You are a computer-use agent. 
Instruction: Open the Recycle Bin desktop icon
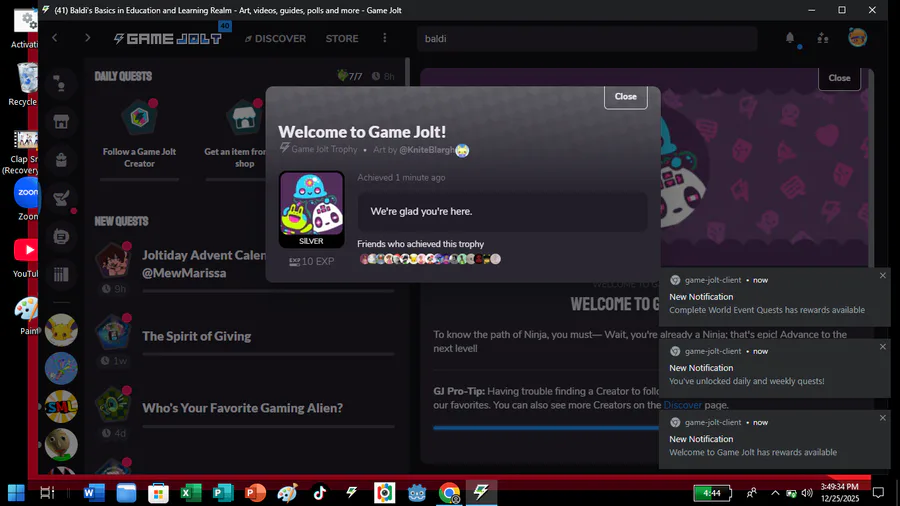pyautogui.click(x=24, y=85)
